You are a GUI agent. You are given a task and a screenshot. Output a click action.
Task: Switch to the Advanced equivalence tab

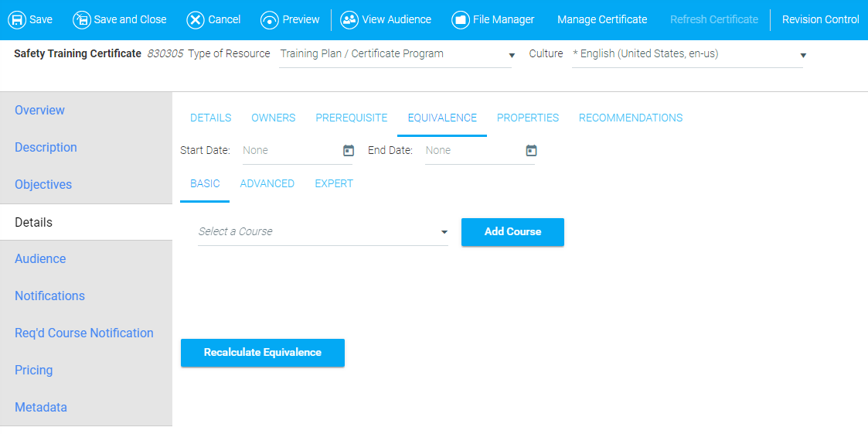(267, 183)
